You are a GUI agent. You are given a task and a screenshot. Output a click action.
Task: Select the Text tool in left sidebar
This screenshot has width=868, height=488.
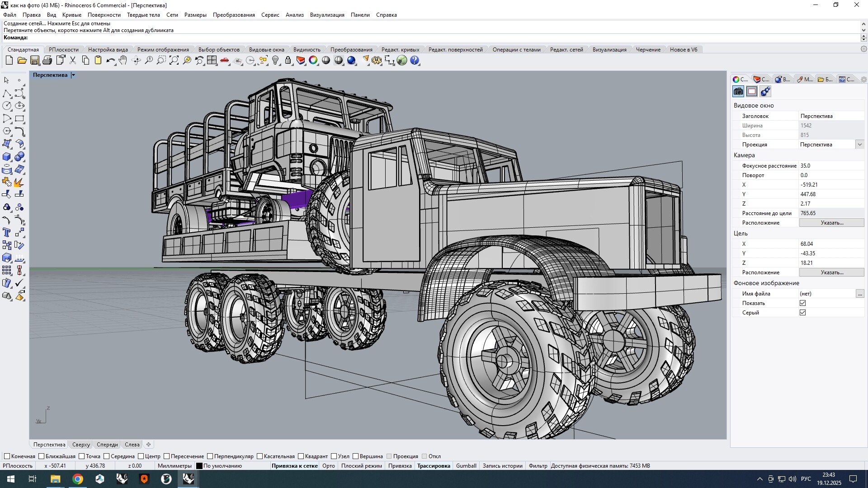pyautogui.click(x=7, y=233)
